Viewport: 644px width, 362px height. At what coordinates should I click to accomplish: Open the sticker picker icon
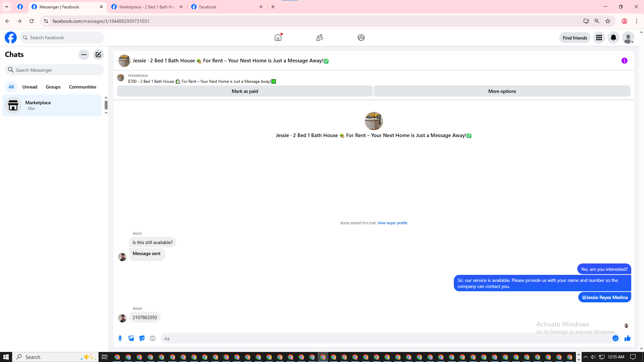(142, 338)
